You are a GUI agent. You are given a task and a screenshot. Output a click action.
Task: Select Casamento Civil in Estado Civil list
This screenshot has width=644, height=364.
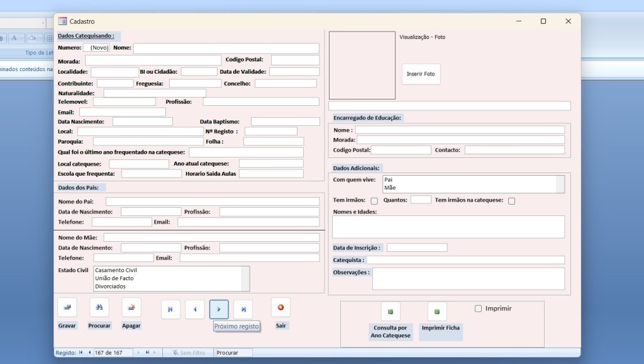(x=116, y=270)
